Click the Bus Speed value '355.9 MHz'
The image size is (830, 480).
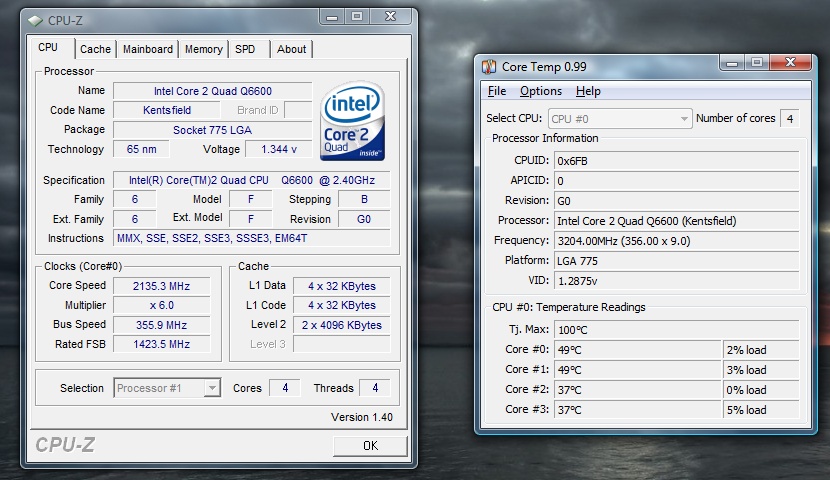(x=161, y=325)
